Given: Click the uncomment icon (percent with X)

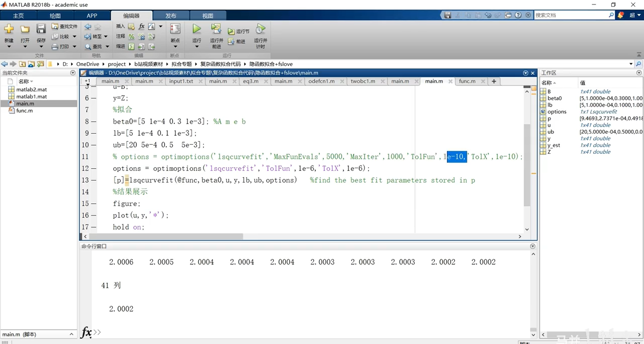Looking at the screenshot, I should point(142,37).
